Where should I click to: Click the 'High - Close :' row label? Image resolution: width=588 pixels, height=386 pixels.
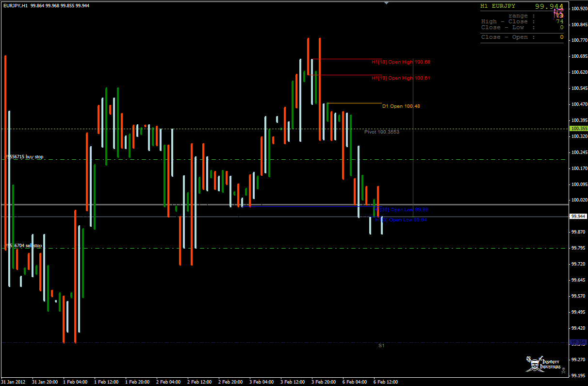(x=508, y=22)
